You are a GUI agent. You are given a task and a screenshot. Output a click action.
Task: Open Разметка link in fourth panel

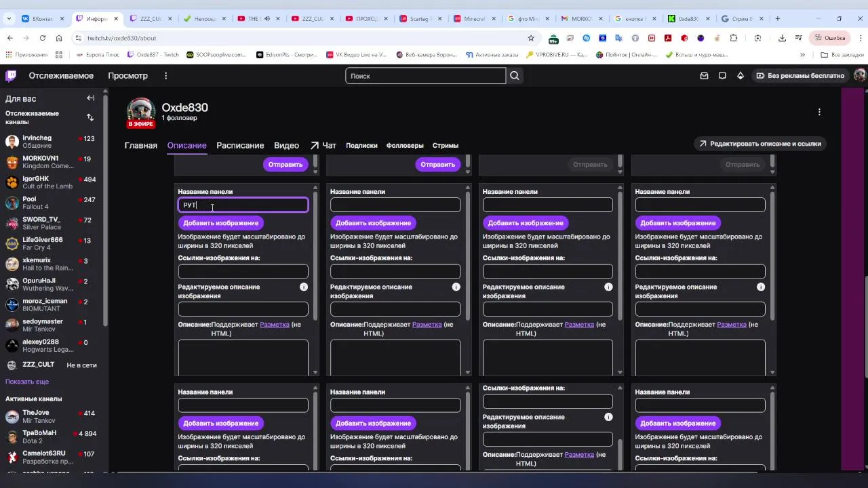click(x=732, y=325)
